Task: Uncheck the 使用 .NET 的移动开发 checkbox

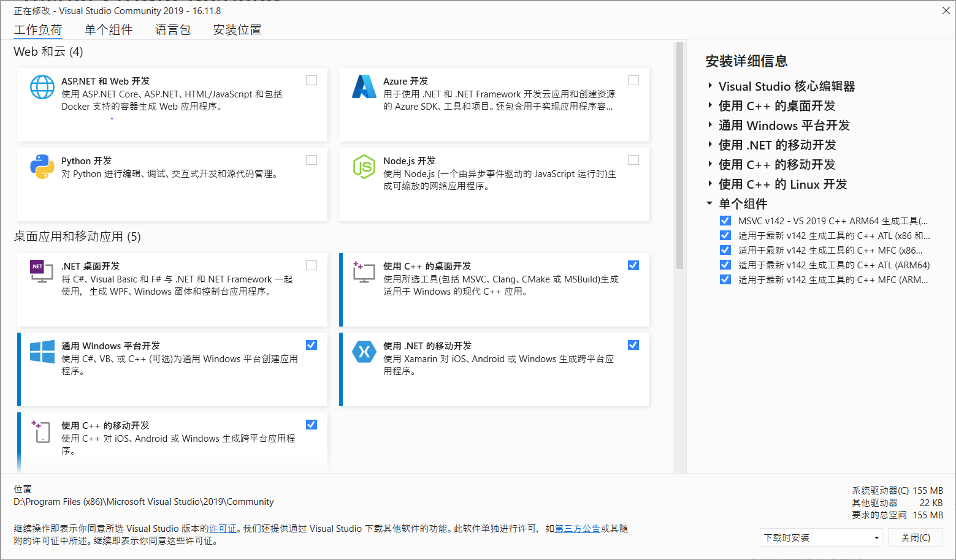Action: [633, 345]
